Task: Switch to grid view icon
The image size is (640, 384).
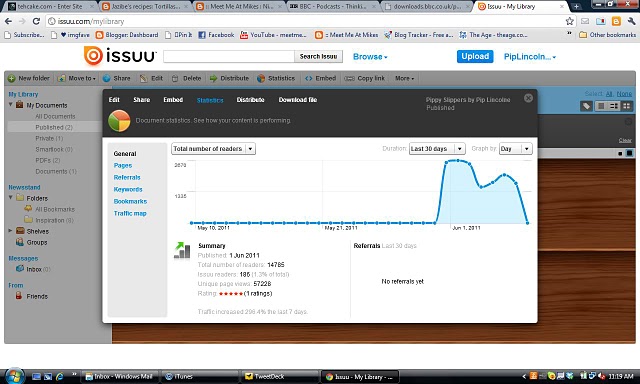Action: tap(627, 106)
